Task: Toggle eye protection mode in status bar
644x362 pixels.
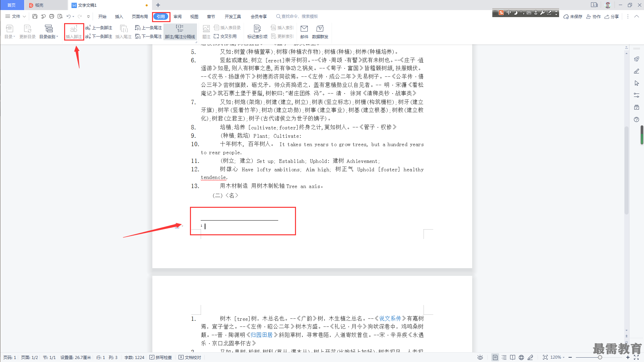Action: tap(480, 357)
